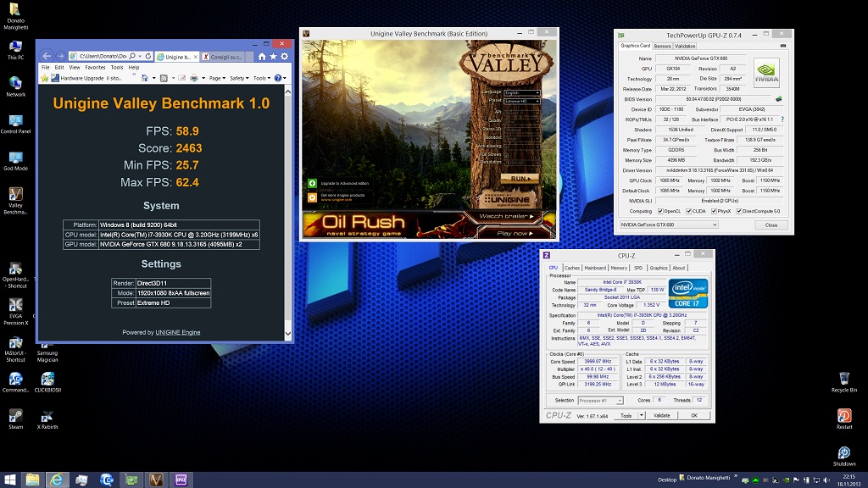
Task: Switch to Mainboard tab in CPU-Z
Action: tap(595, 268)
